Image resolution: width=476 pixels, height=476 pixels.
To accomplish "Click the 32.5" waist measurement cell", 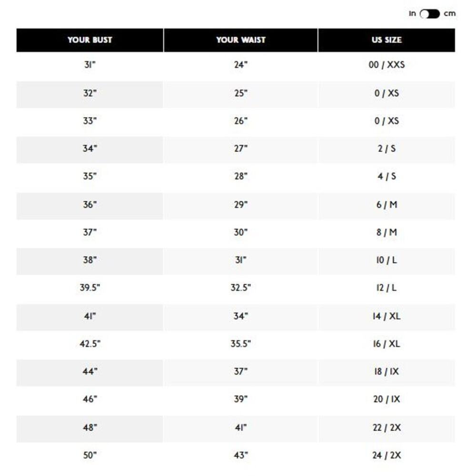I will (241, 288).
